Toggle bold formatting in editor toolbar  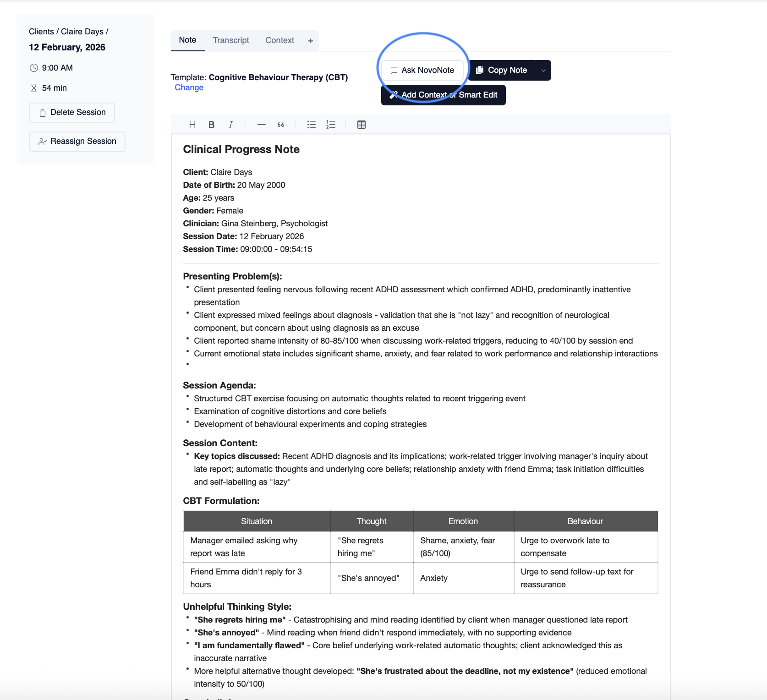click(x=211, y=125)
